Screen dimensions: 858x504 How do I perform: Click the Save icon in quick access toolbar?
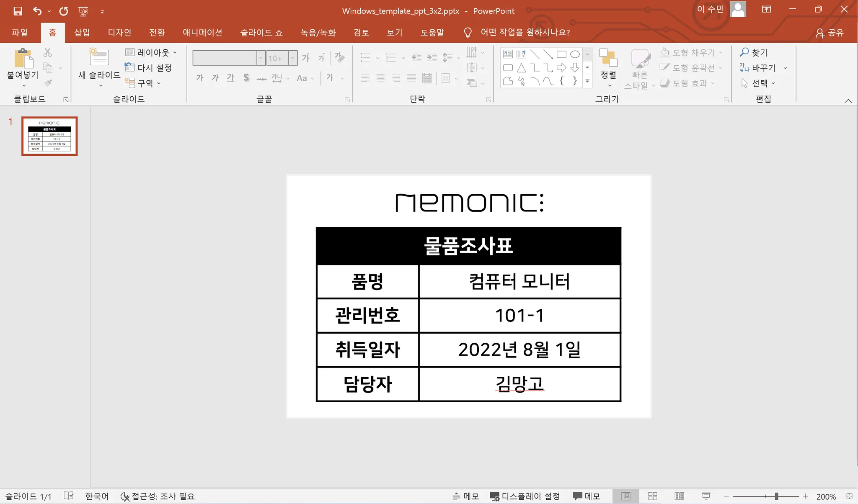coord(18,11)
